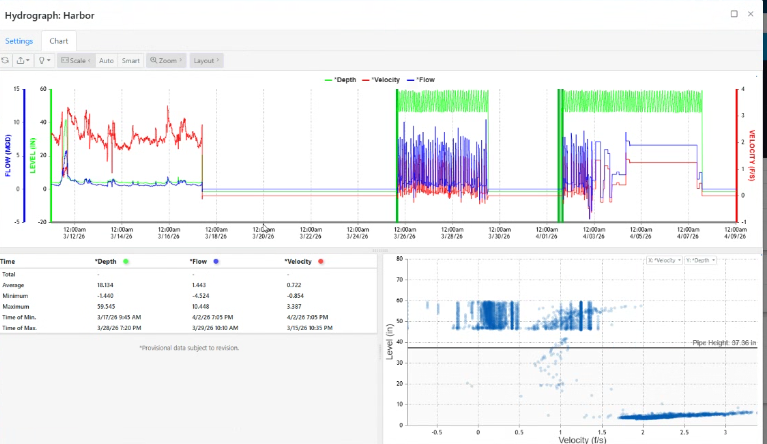767x444 pixels.
Task: Enable Auto scale mode
Action: pos(106,61)
